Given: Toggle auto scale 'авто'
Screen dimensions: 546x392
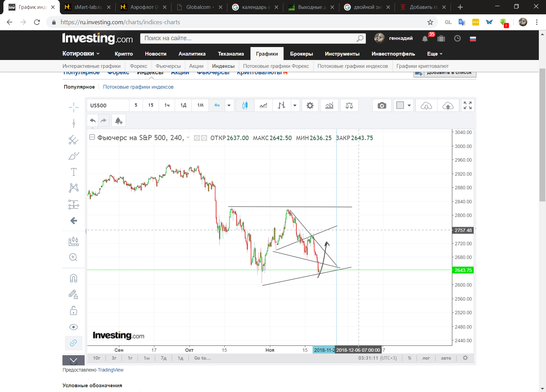Looking at the screenshot, I should click(446, 358).
